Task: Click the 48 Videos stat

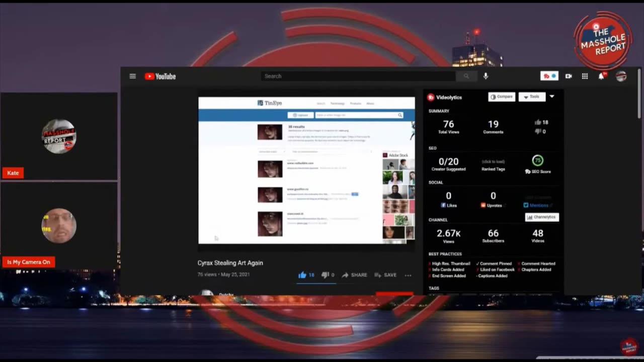Action: pyautogui.click(x=538, y=236)
